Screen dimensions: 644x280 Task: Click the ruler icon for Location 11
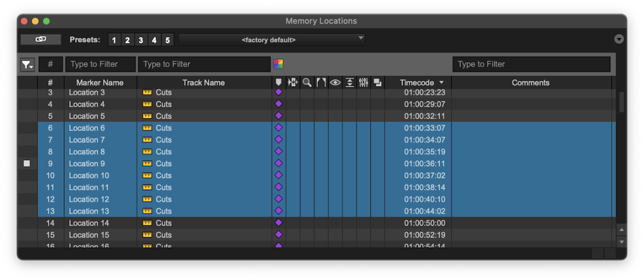click(x=147, y=187)
